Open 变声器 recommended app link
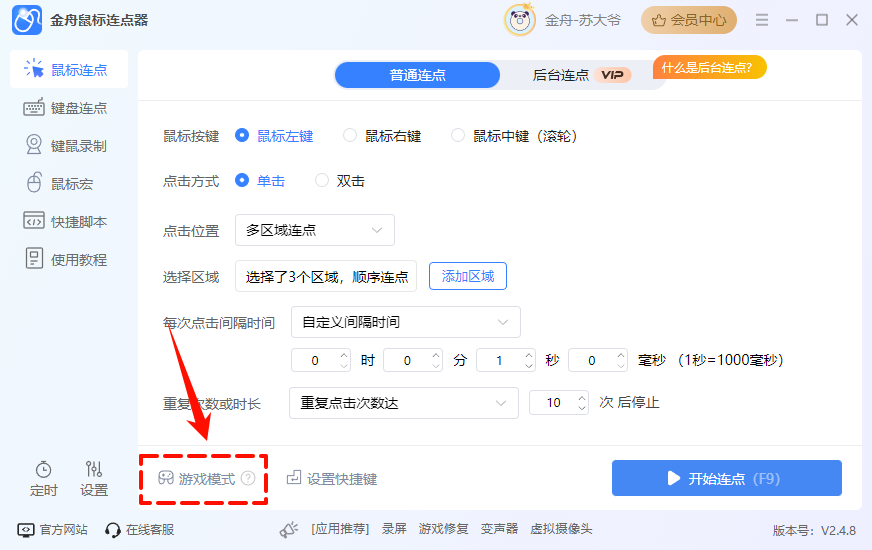The image size is (872, 550). tap(499, 529)
